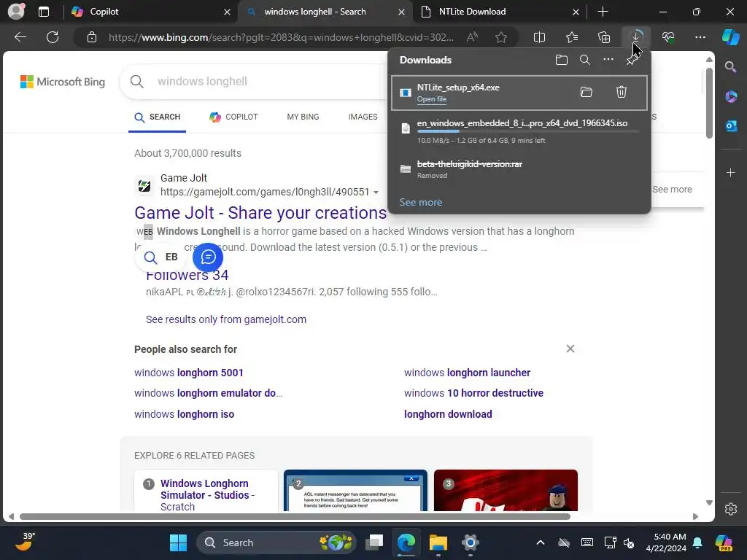This screenshot has height=560, width=747.
Task: Open Browser essentials heart icon
Action: coord(668,37)
